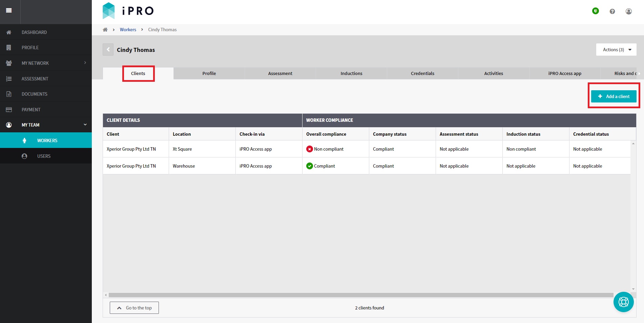Click the horizontal scrollbar left arrow
Viewport: 644px width, 323px height.
coord(106,295)
